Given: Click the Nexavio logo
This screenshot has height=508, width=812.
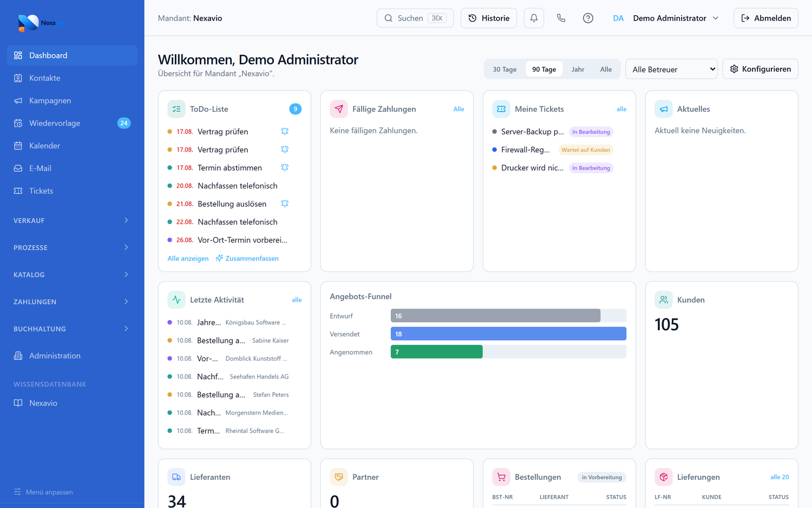Looking at the screenshot, I should (40, 23).
